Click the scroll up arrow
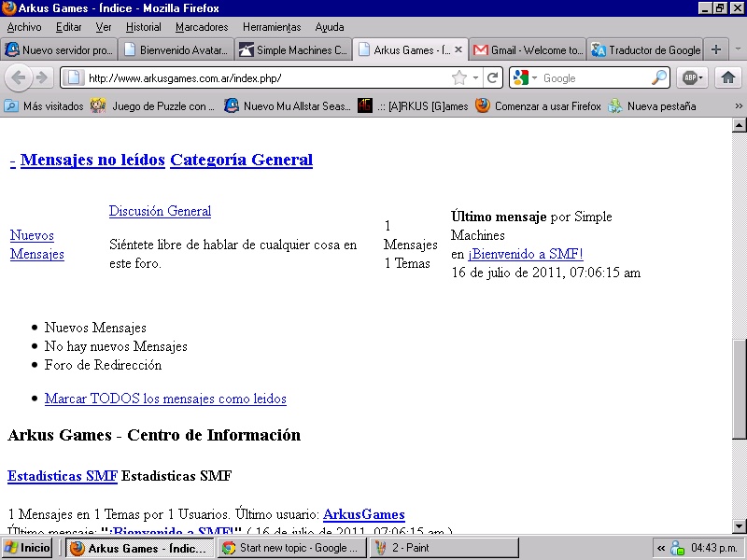 pos(740,125)
